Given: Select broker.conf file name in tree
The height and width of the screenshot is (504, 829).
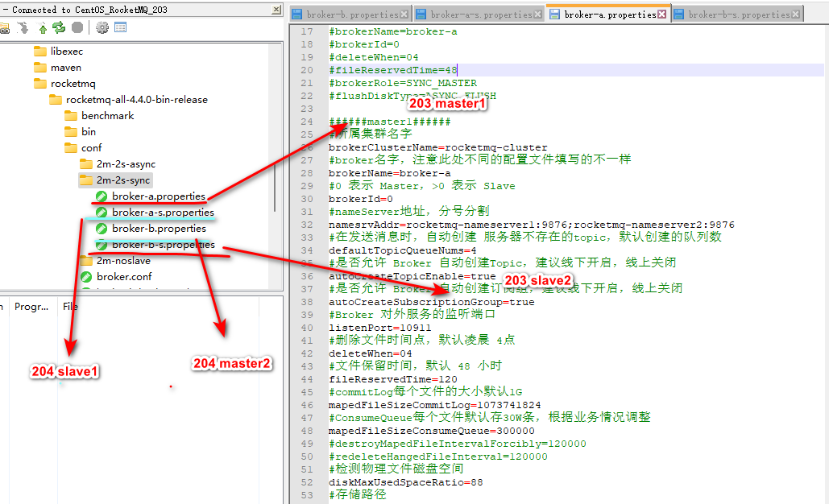Looking at the screenshot, I should (x=124, y=277).
